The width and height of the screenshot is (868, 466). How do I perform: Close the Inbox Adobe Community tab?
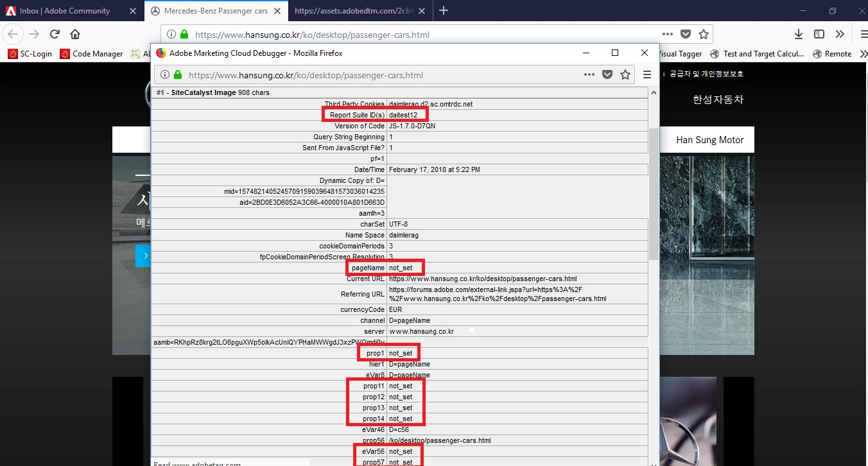click(132, 11)
